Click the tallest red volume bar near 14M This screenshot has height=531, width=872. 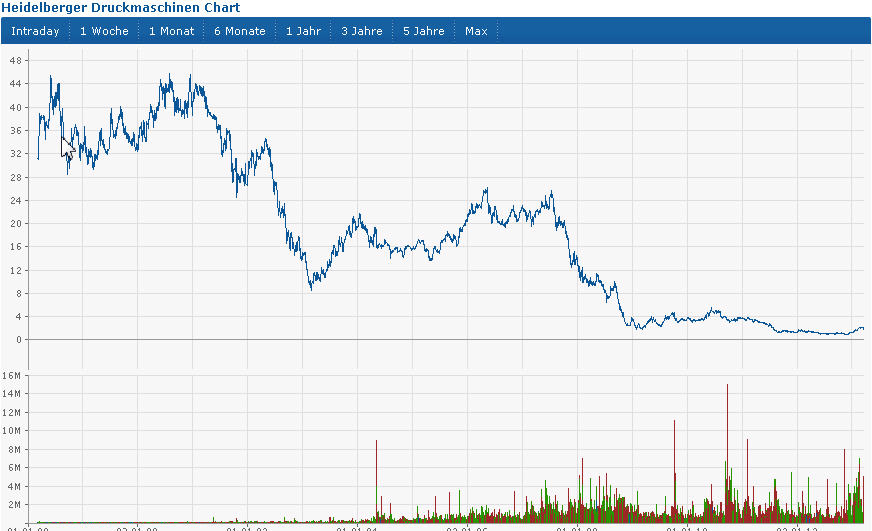[x=727, y=453]
